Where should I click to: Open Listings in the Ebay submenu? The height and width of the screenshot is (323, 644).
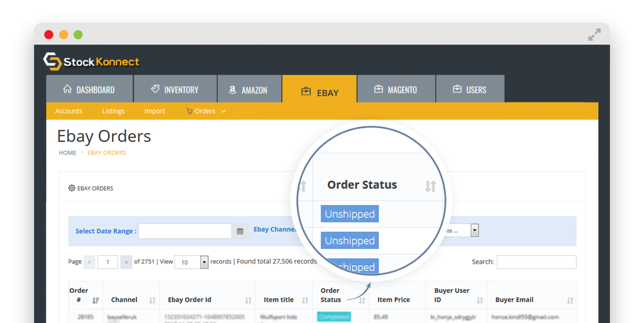(x=113, y=111)
